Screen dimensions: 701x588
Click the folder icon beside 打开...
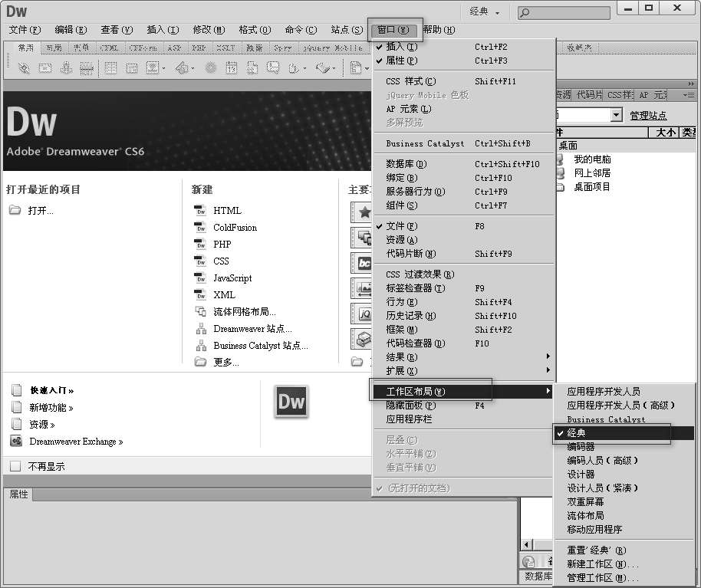pos(15,210)
